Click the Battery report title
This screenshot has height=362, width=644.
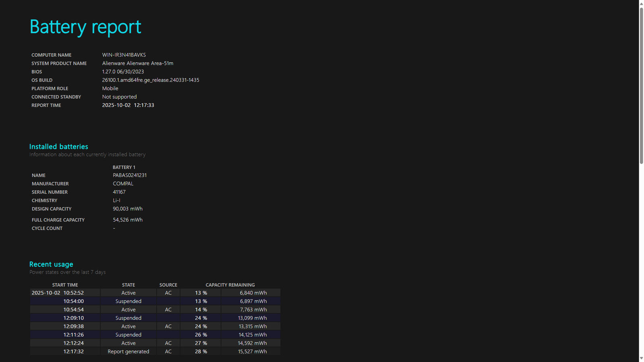[85, 27]
